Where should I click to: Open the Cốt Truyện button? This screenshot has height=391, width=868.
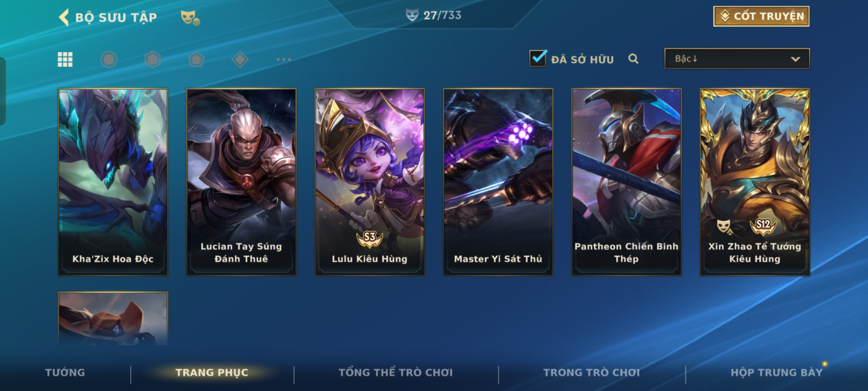pos(761,16)
